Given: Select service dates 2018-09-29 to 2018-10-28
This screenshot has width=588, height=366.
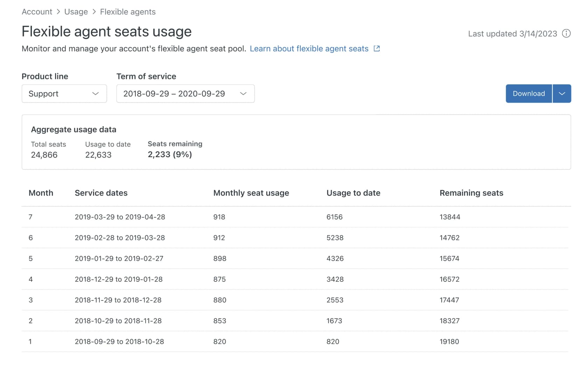Looking at the screenshot, I should [119, 342].
